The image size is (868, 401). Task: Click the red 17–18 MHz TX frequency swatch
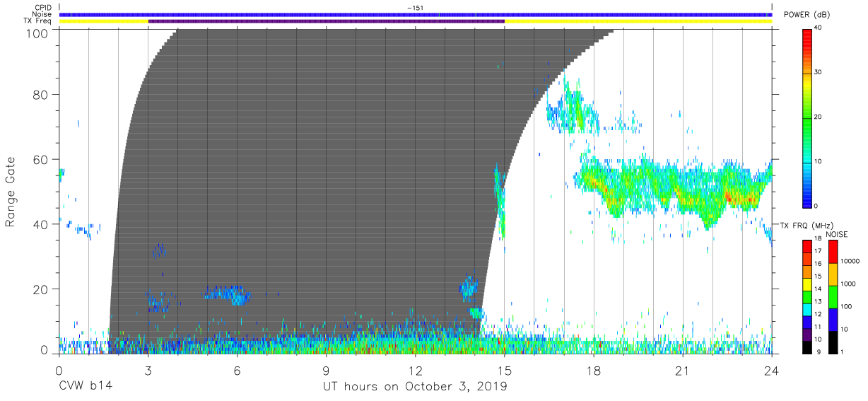pyautogui.click(x=807, y=246)
